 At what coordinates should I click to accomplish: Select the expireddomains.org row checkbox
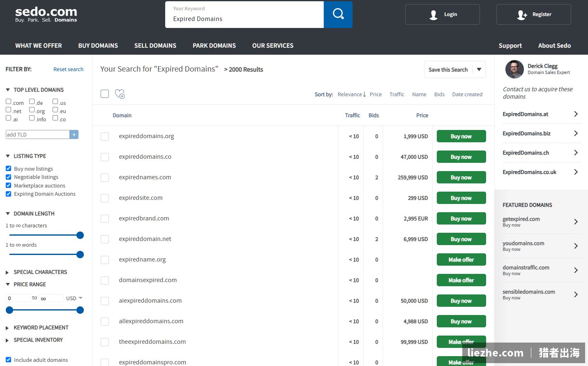tap(105, 137)
